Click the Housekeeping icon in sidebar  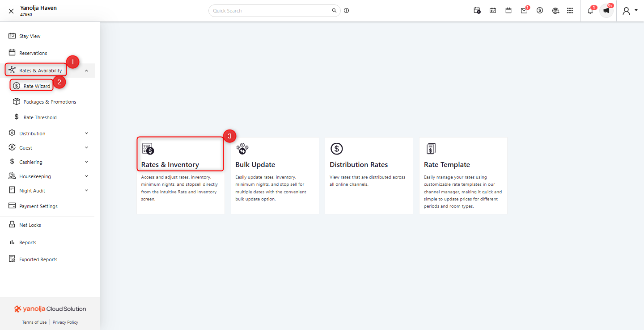click(x=12, y=176)
